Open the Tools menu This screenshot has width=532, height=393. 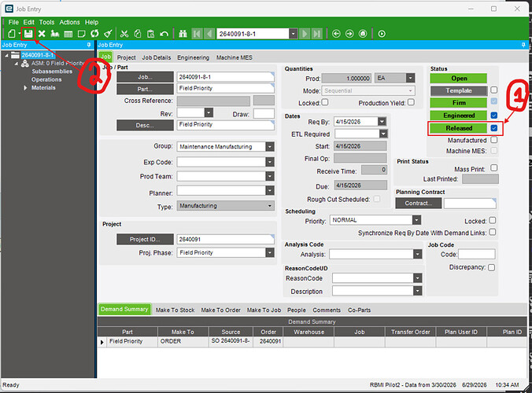tap(46, 22)
